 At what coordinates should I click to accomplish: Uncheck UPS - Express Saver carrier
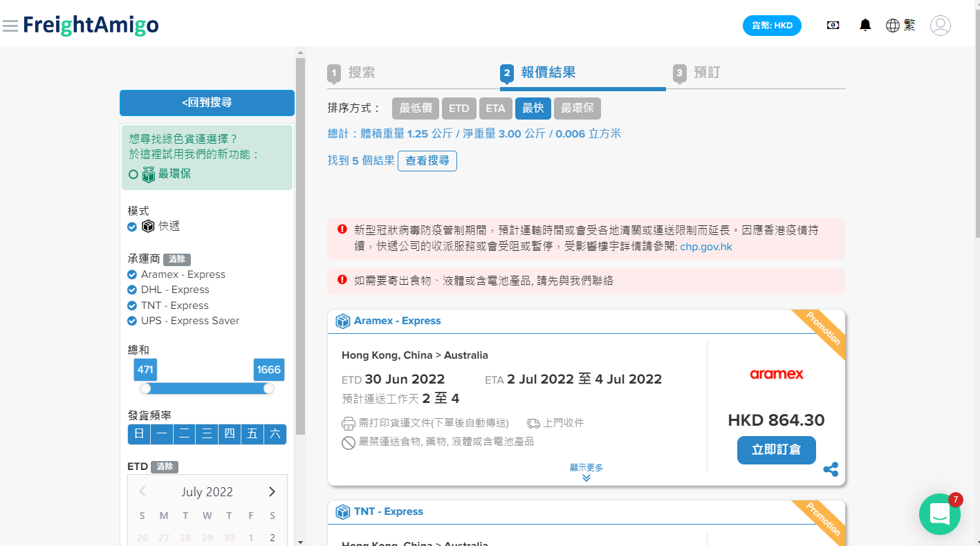pos(132,321)
